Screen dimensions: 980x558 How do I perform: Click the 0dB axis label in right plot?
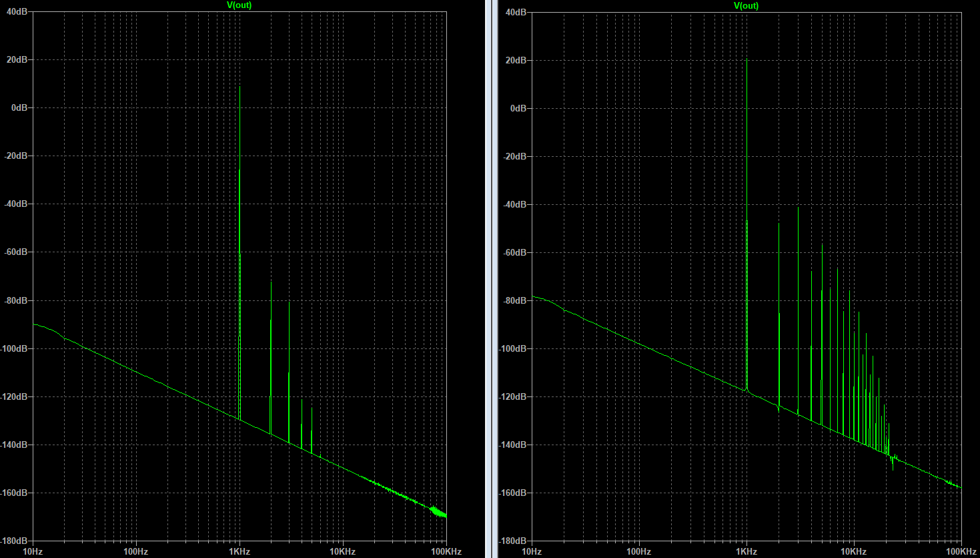(518, 108)
